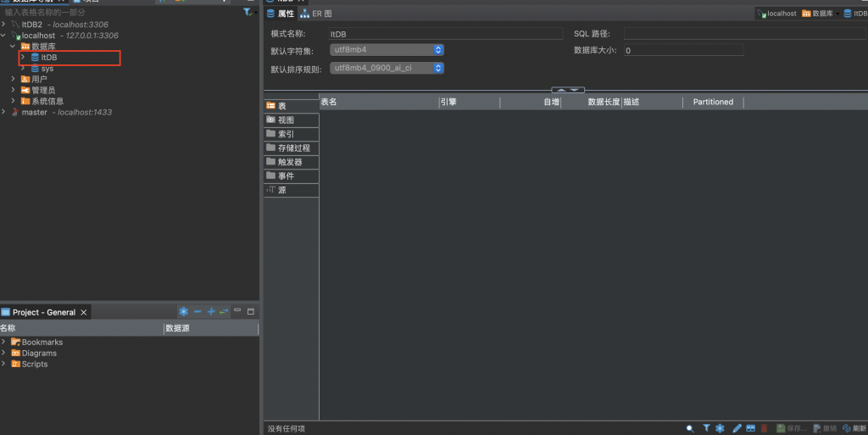Viewport: 868px width, 435px height.
Task: Click the 系统信息 folder icon in the tree
Action: point(25,101)
